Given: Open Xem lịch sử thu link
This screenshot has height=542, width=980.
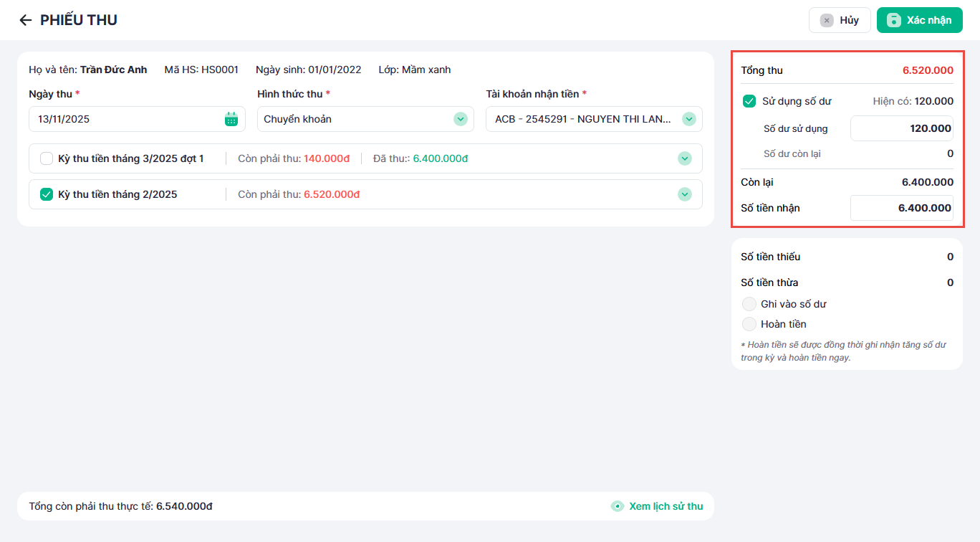Looking at the screenshot, I should pyautogui.click(x=666, y=506).
